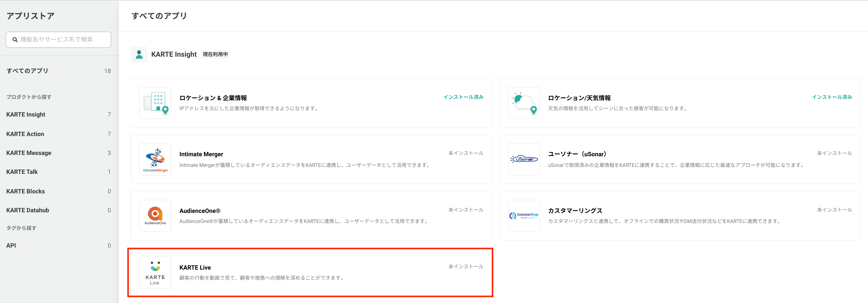868x303 pixels.
Task: Click 未インストール status on Intimate Merger
Action: pyautogui.click(x=466, y=153)
